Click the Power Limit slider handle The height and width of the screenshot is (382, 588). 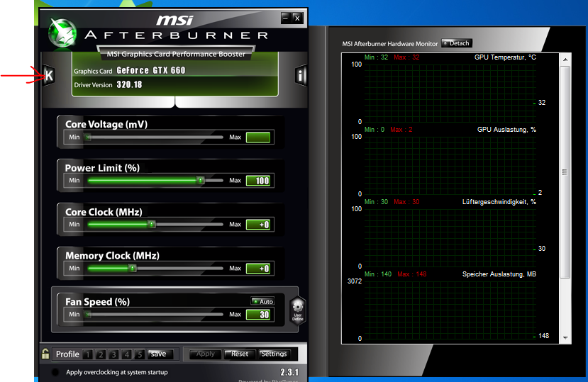tap(201, 181)
